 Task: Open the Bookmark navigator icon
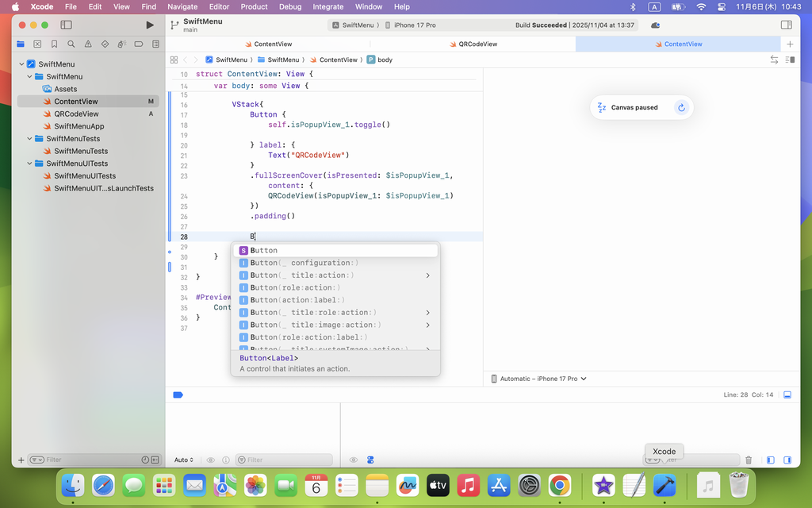54,44
